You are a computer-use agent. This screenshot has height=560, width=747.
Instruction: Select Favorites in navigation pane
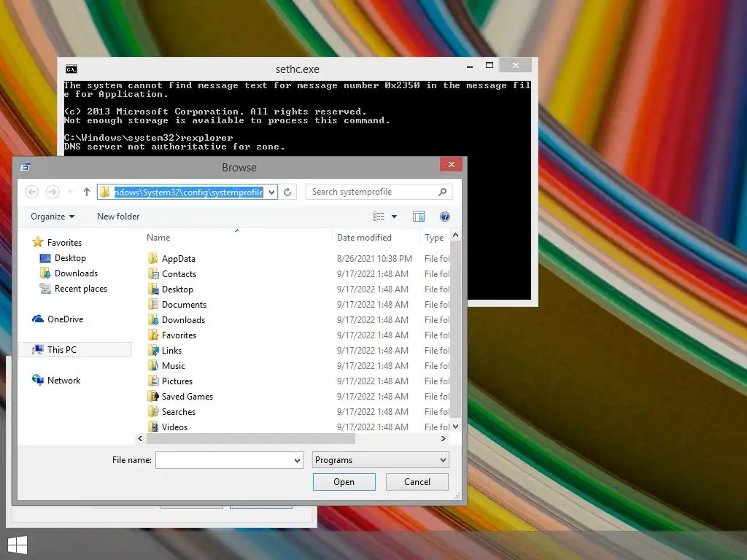pyautogui.click(x=64, y=242)
